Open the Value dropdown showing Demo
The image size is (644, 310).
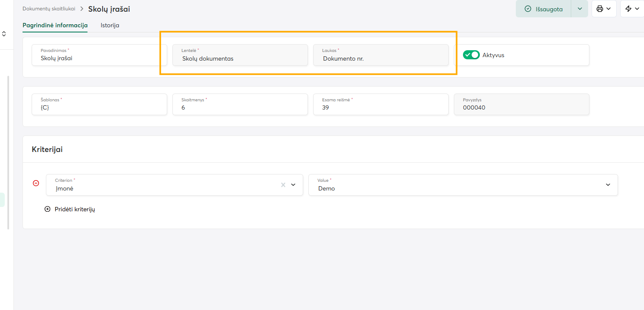[x=608, y=185]
